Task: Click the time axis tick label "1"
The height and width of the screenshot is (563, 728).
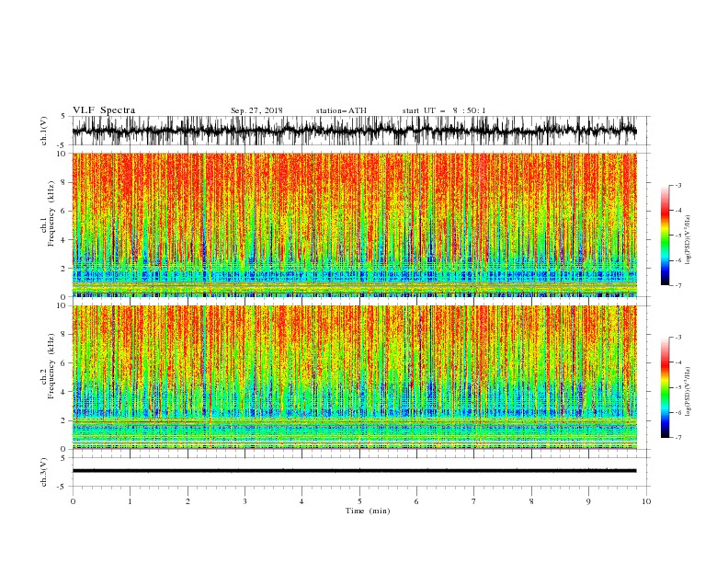Action: pyautogui.click(x=130, y=501)
